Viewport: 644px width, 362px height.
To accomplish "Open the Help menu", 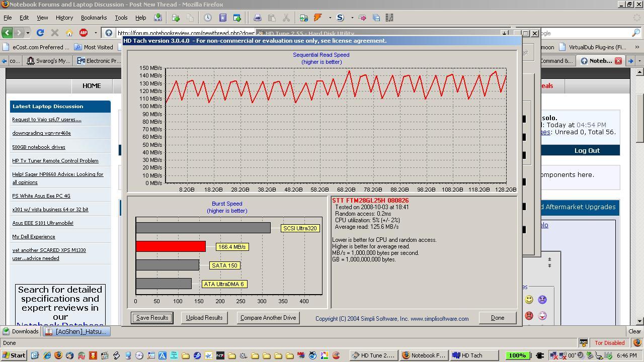I will click(x=140, y=18).
